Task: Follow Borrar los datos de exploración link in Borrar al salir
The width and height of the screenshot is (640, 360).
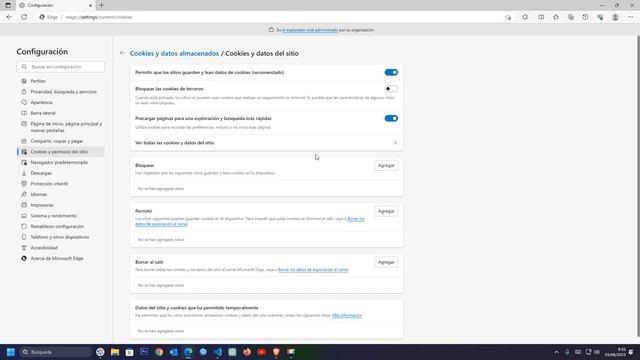Action: coord(313,270)
